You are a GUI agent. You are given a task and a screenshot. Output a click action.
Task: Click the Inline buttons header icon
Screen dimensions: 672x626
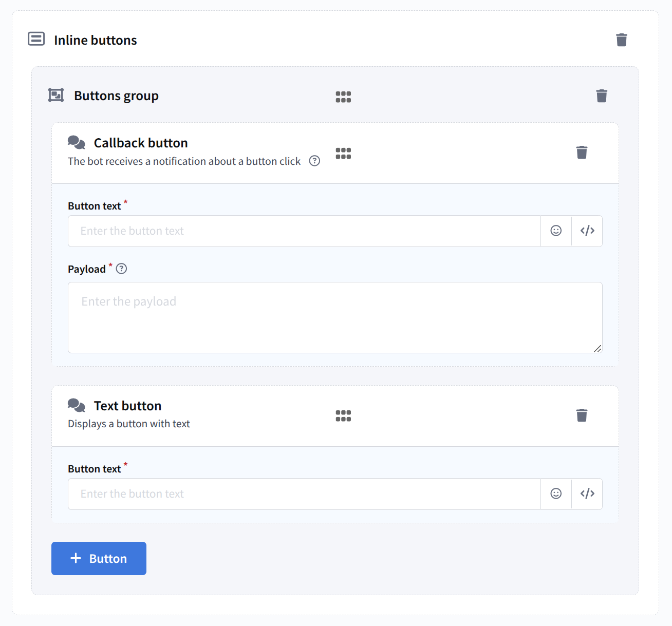36,39
